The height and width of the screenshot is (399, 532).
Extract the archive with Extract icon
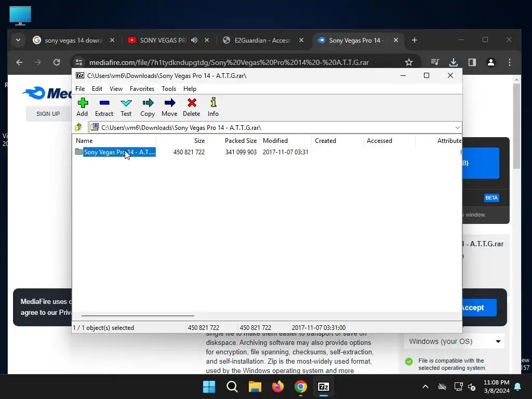click(x=104, y=107)
